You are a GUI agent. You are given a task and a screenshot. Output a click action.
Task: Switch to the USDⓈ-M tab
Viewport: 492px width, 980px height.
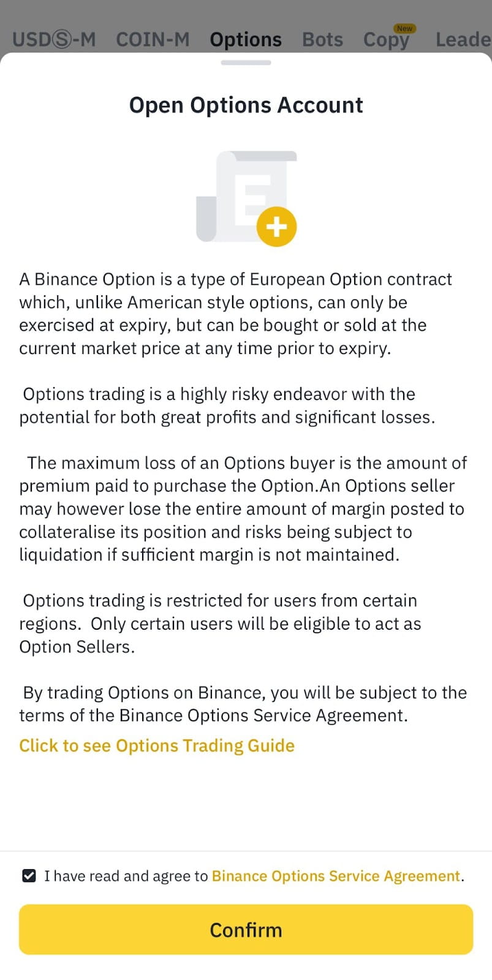point(54,40)
